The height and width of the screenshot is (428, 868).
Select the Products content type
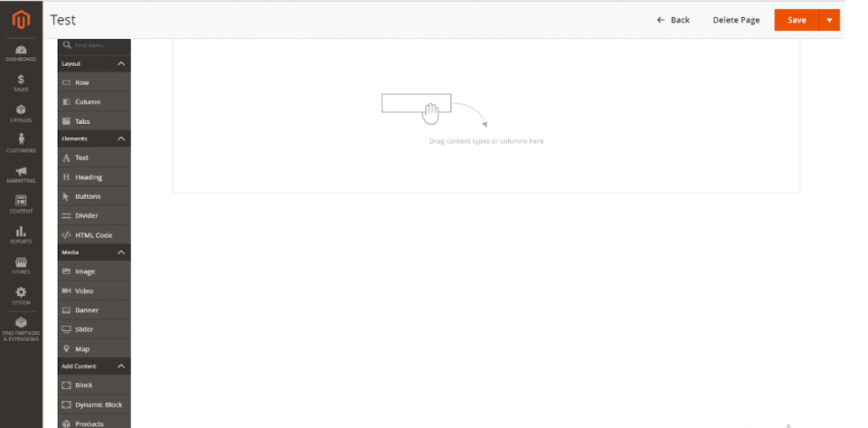94,422
